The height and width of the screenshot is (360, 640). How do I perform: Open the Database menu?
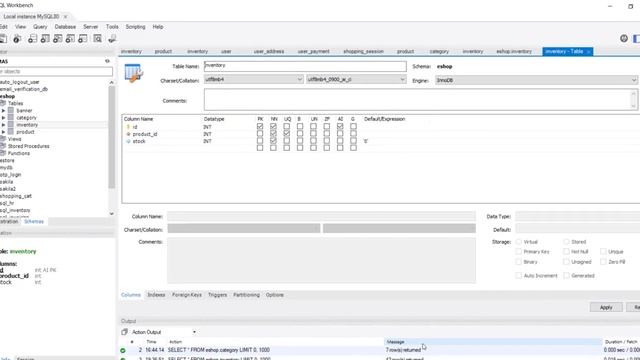click(x=65, y=27)
